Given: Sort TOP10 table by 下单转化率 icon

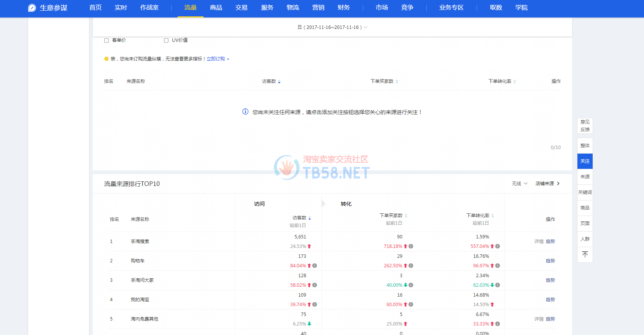Looking at the screenshot, I should point(493,216).
